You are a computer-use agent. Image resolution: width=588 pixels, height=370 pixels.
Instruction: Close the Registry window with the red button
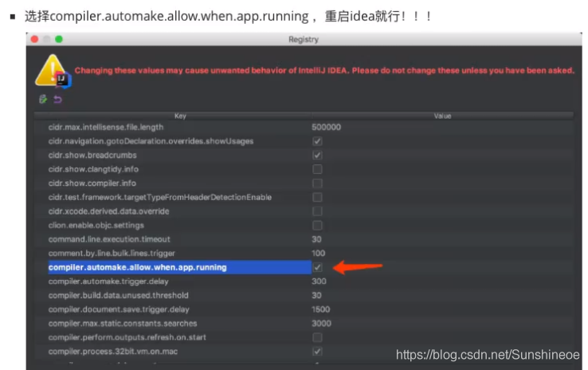click(x=34, y=38)
